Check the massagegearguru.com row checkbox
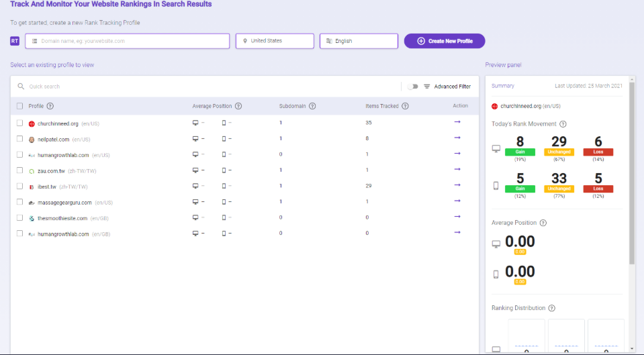 [x=19, y=202]
